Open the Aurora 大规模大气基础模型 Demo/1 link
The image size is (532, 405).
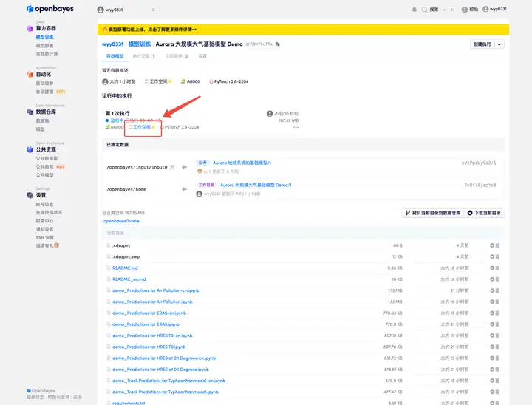(256, 185)
